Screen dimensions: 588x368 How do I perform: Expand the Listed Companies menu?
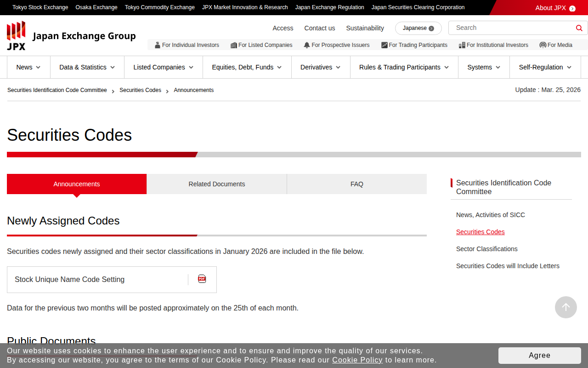(164, 67)
